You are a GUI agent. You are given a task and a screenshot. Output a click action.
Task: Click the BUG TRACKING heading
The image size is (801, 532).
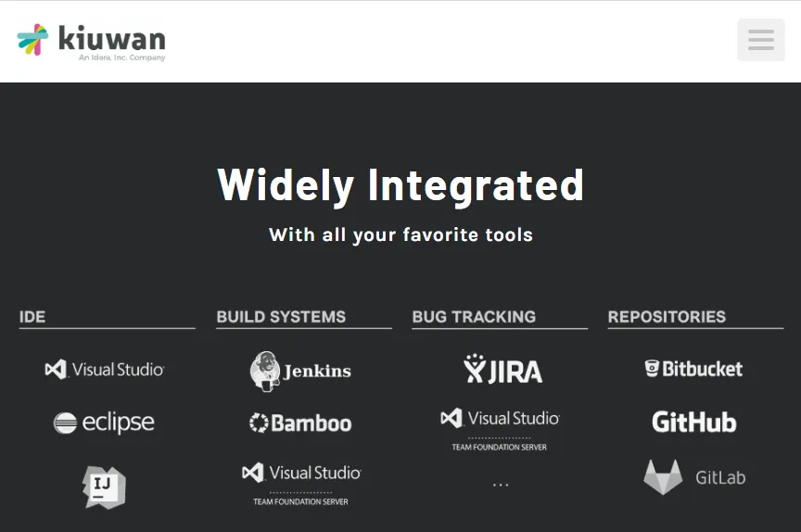[x=474, y=317]
